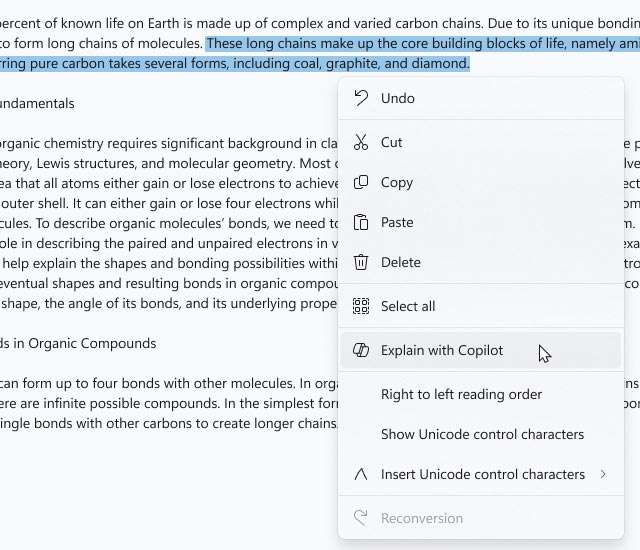Click the Cut scissors icon

pos(361,142)
